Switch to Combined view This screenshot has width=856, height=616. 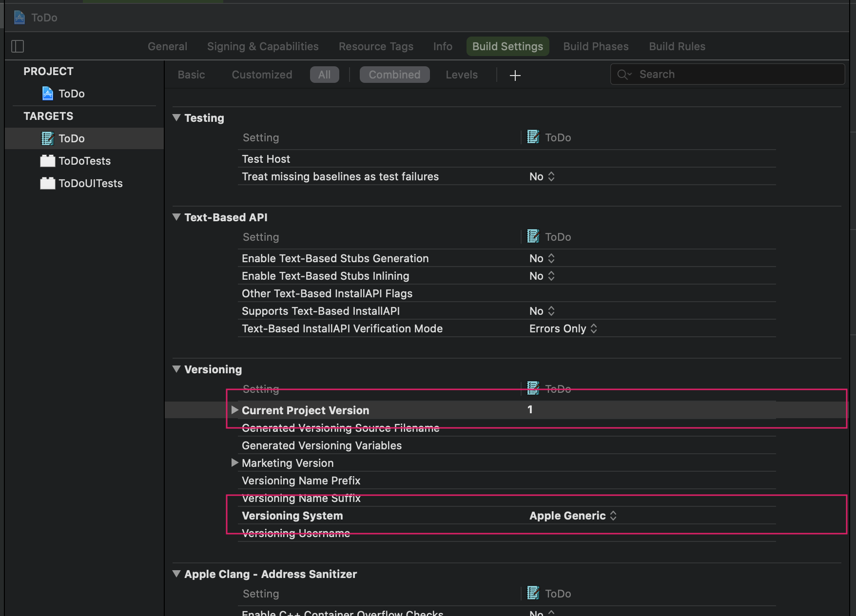pyautogui.click(x=394, y=75)
